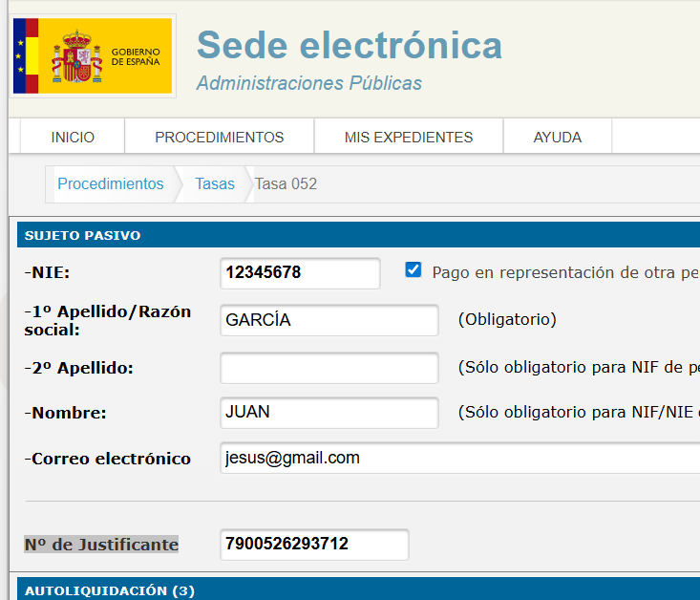Viewport: 700px width, 600px height.
Task: Click the -NIE: label
Action: (47, 272)
